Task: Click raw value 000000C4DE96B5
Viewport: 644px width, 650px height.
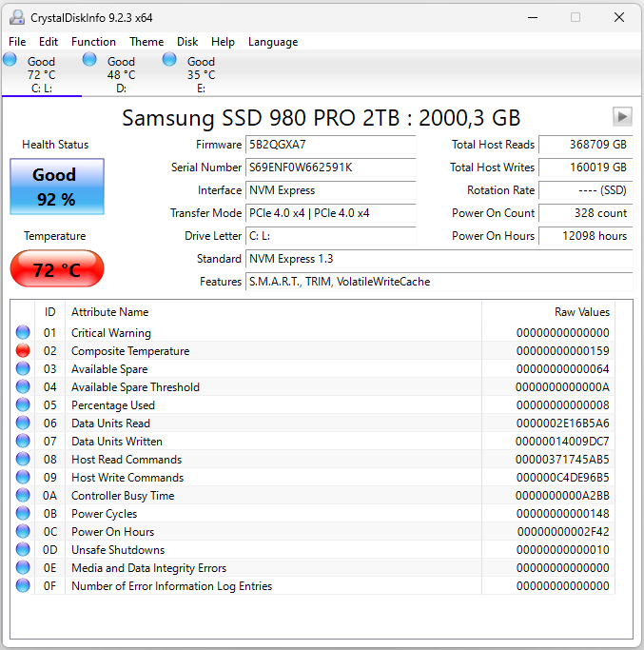Action: (563, 478)
